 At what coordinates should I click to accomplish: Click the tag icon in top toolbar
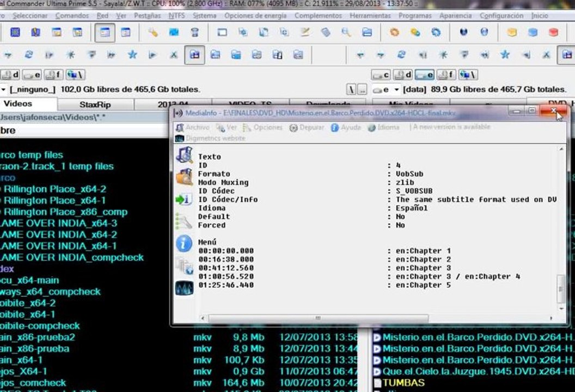point(325,33)
